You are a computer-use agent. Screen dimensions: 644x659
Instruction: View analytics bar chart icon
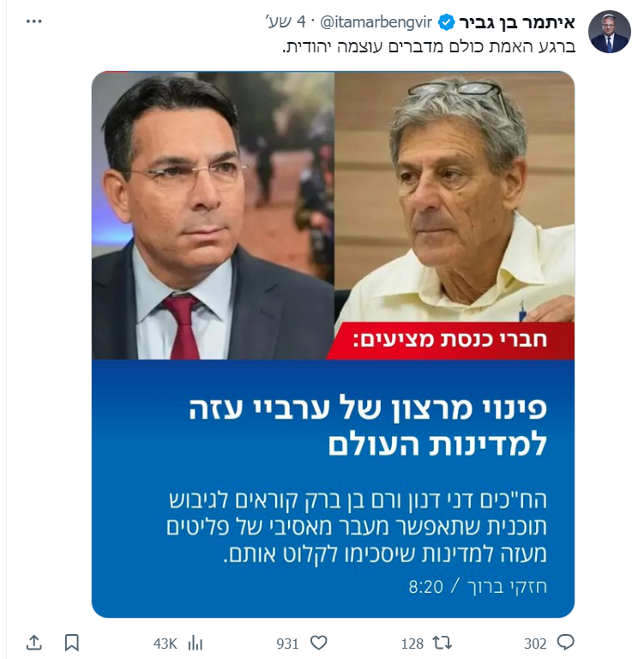196,643
